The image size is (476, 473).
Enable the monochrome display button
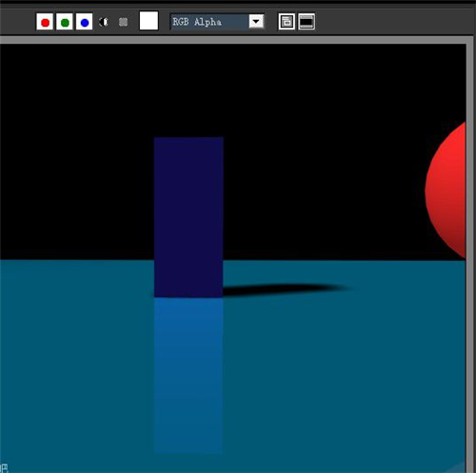[x=123, y=22]
